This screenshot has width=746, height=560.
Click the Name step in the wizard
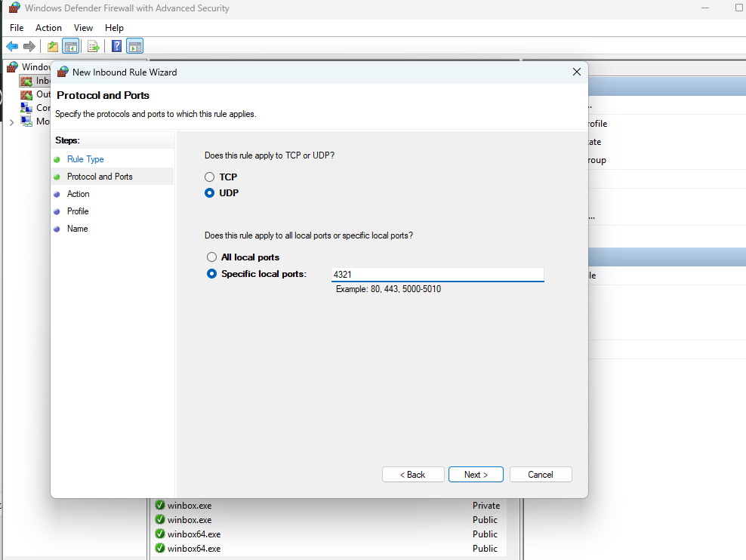point(77,229)
